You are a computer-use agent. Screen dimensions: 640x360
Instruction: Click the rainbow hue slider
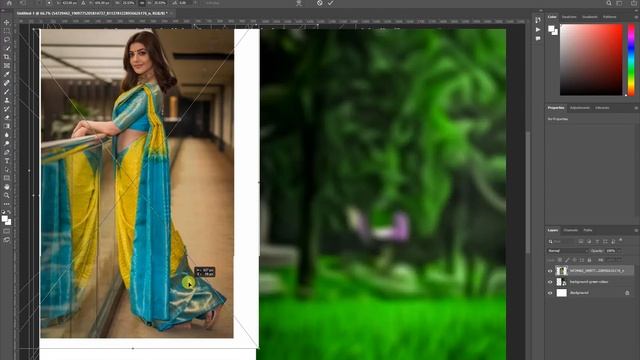(631, 60)
